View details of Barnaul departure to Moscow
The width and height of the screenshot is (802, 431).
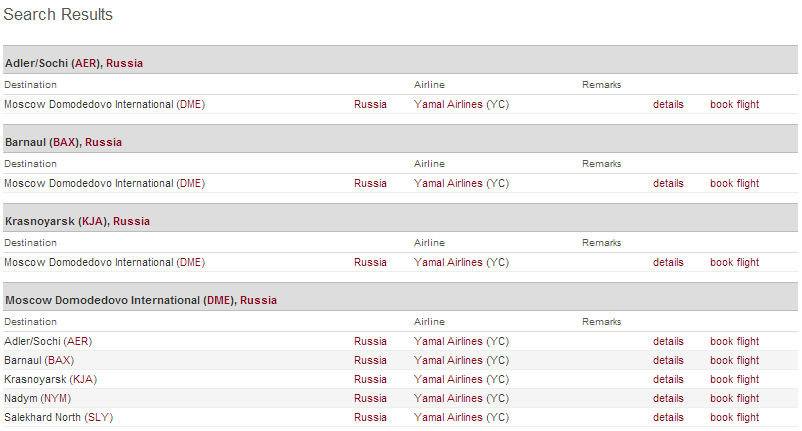coord(668,183)
